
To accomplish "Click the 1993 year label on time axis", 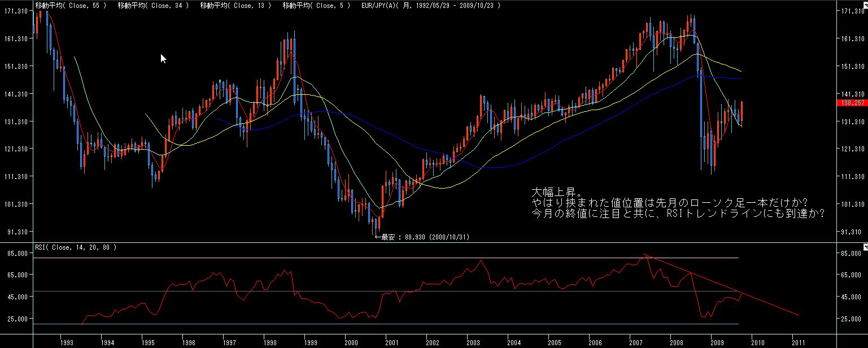I will [x=67, y=342].
